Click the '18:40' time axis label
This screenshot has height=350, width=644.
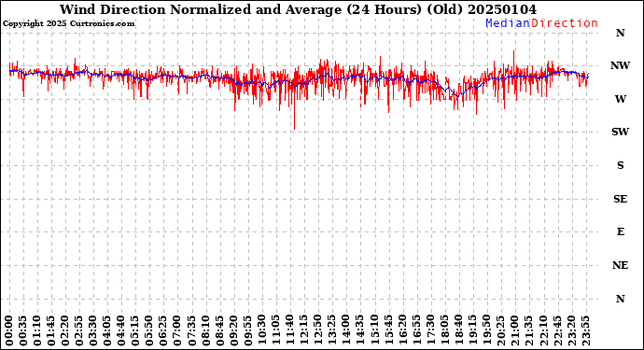459,330
